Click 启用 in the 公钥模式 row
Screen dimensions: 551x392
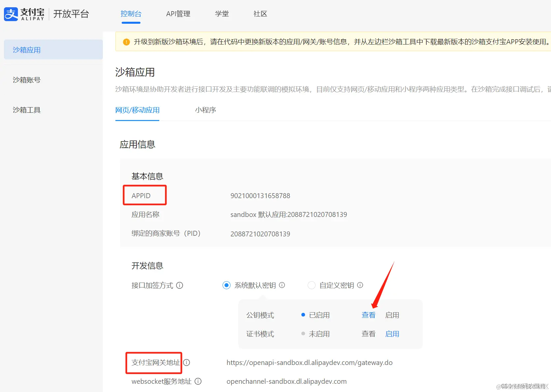(392, 315)
